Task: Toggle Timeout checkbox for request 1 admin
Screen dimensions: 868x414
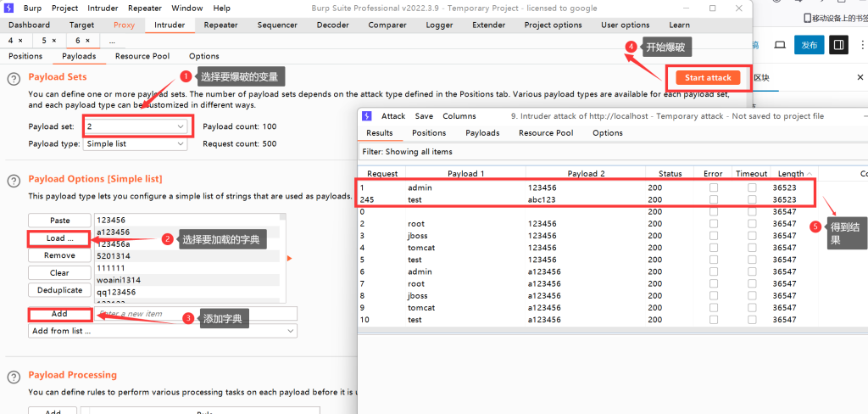Action: [x=752, y=187]
